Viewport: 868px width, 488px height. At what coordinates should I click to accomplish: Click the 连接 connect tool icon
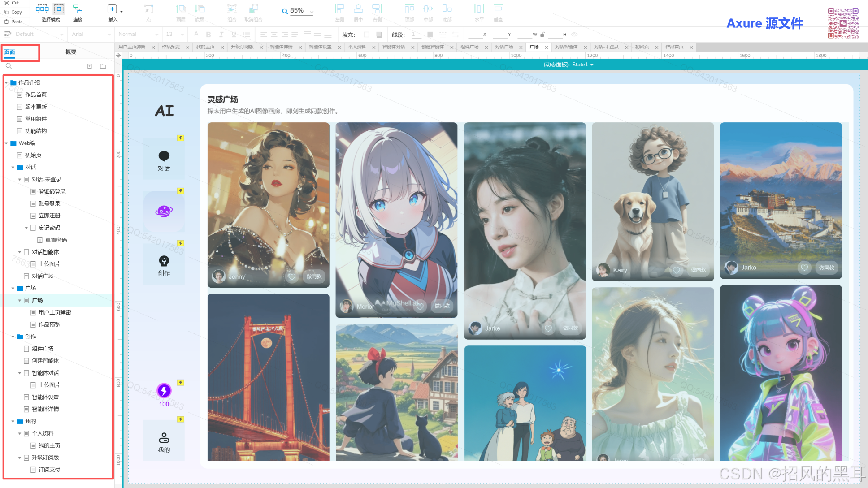(x=78, y=9)
